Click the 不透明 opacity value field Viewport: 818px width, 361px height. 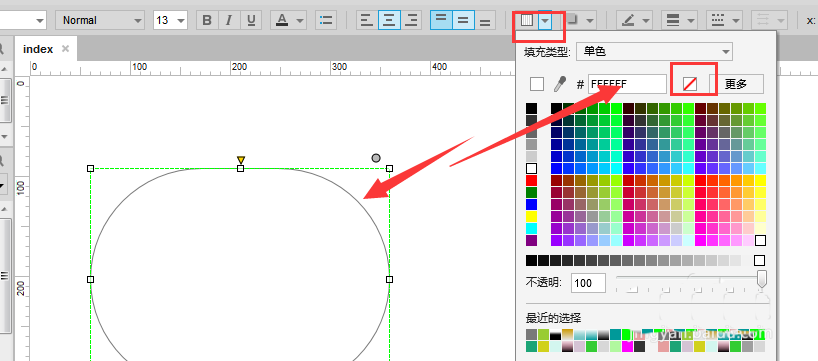coord(588,283)
